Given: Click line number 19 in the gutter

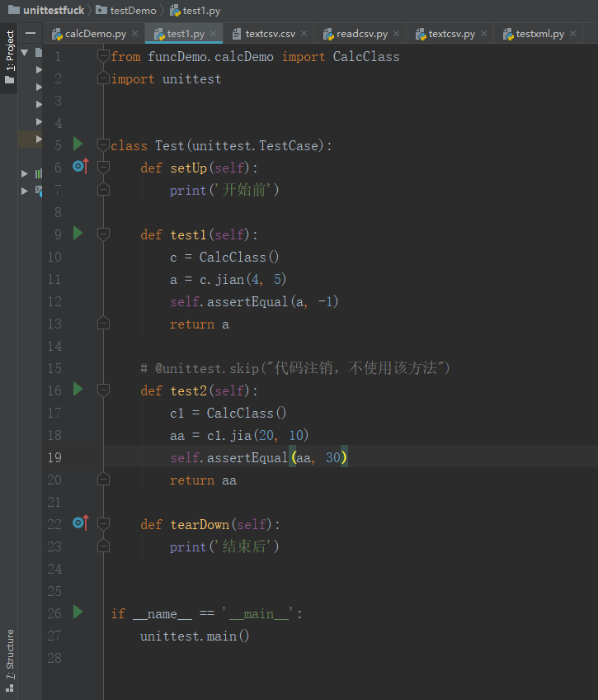Looking at the screenshot, I should pos(54,457).
